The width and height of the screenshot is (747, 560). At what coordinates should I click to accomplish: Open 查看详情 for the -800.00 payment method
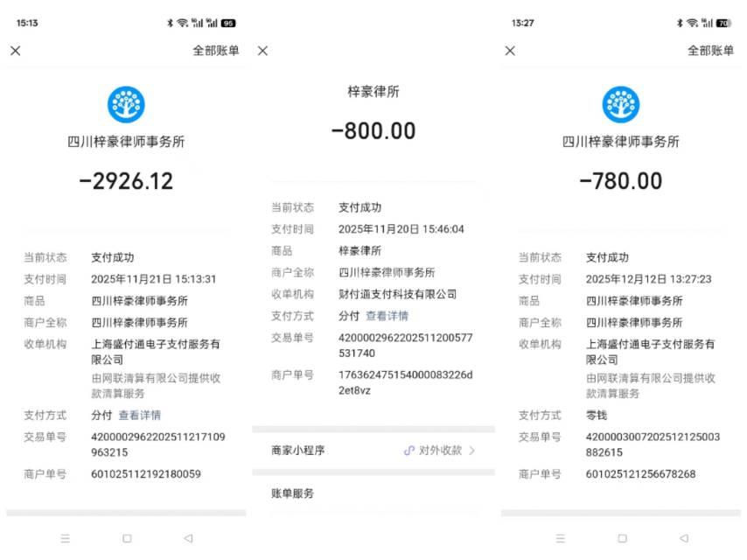(387, 316)
